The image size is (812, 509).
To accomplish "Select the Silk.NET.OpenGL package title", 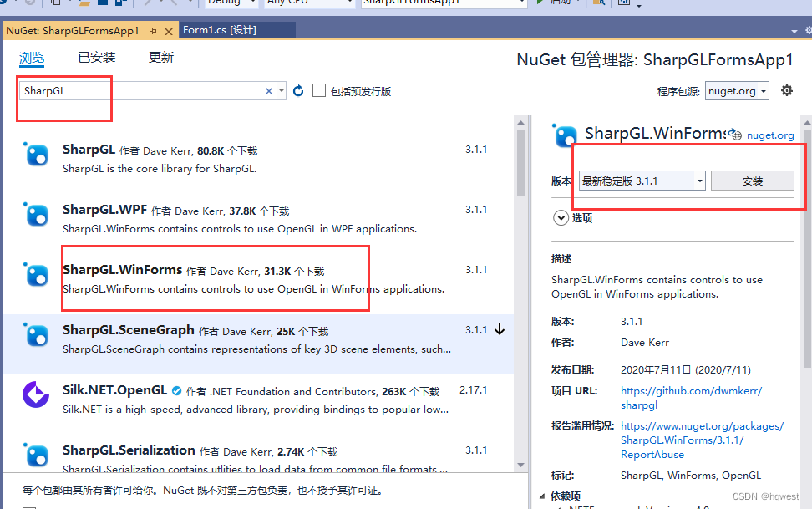I will tap(115, 390).
